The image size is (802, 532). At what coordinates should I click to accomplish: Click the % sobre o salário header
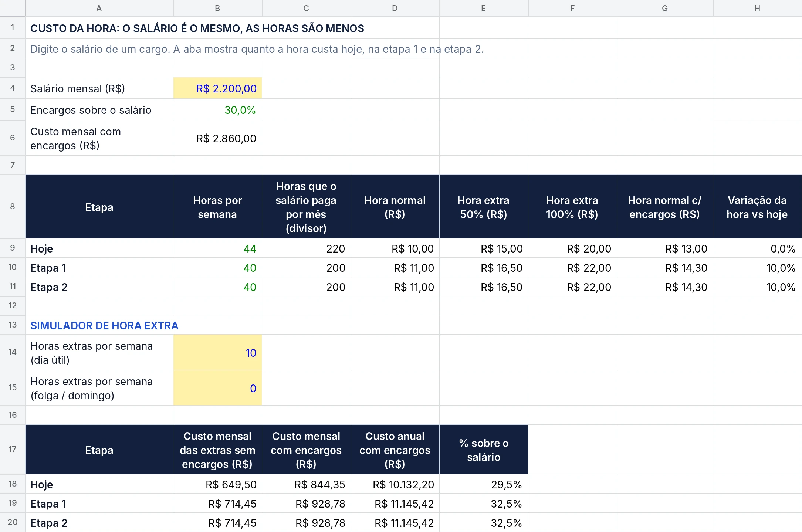point(484,450)
